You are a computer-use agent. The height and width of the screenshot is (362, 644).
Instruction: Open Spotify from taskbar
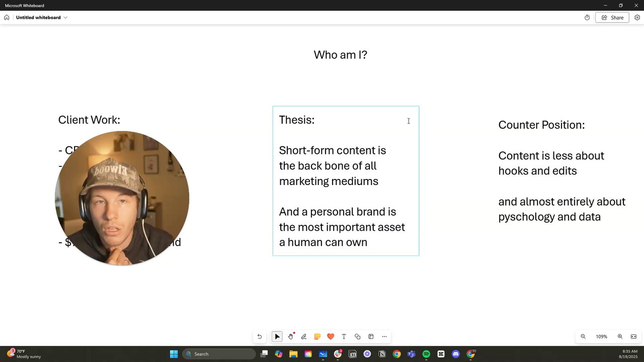click(x=426, y=354)
